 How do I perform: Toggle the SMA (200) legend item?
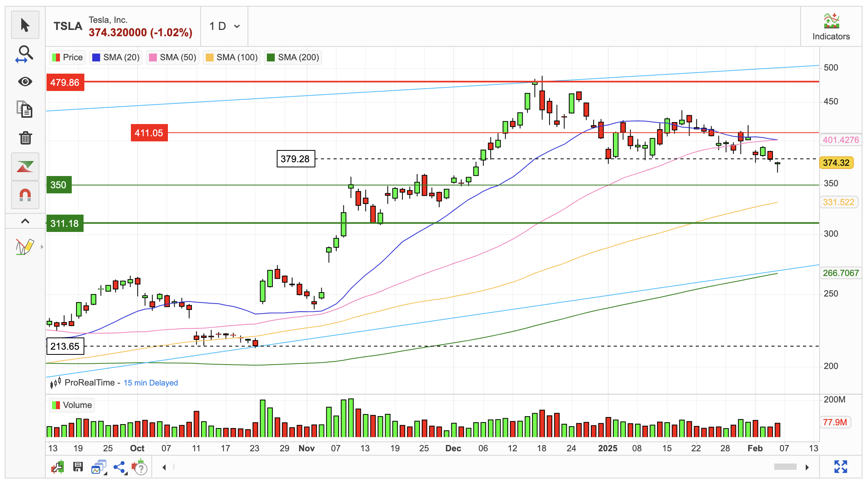293,57
